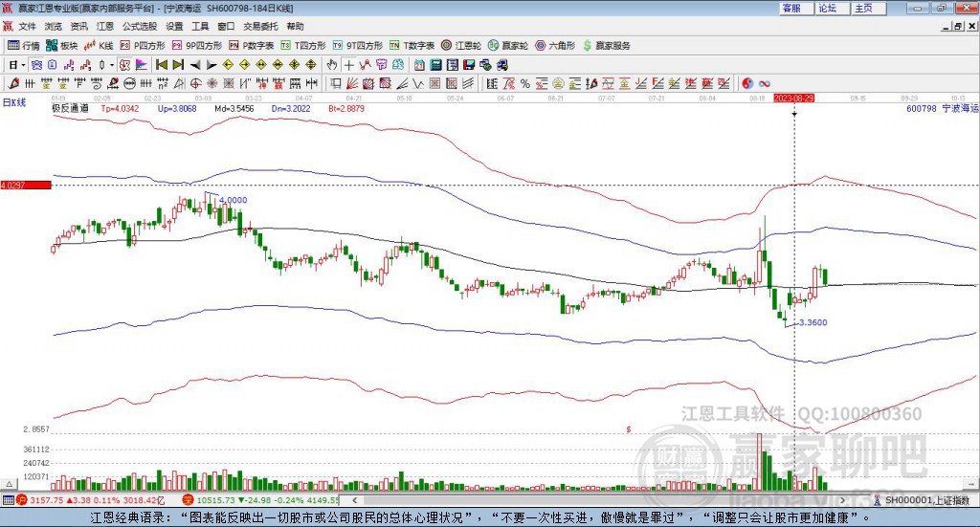Screen dimensions: 980x527
Task: Click the horizontal scrollbar left arrow
Action: pyautogui.click(x=355, y=500)
